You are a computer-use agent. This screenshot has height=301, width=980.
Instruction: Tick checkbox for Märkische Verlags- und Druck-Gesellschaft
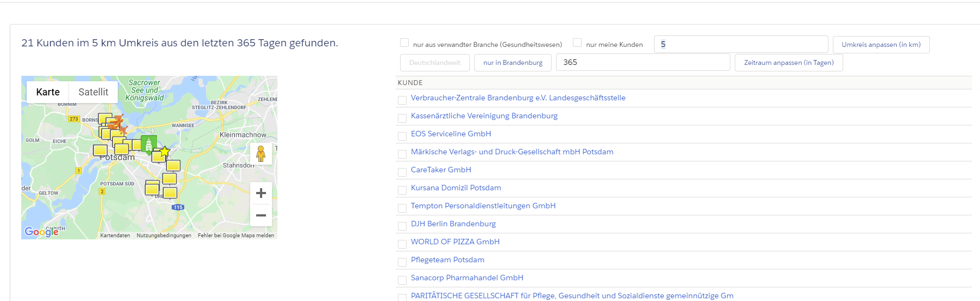(x=402, y=154)
